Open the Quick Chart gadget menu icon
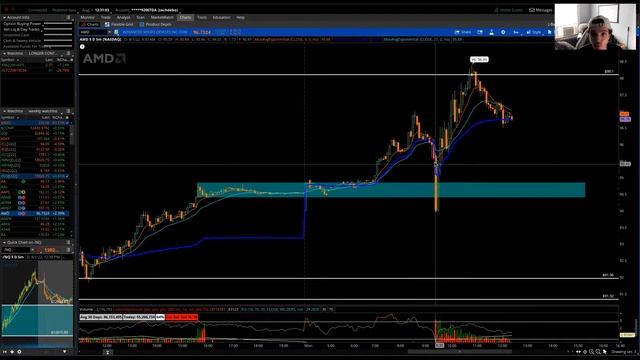Screen dimensions: 640x360 coord(68,242)
